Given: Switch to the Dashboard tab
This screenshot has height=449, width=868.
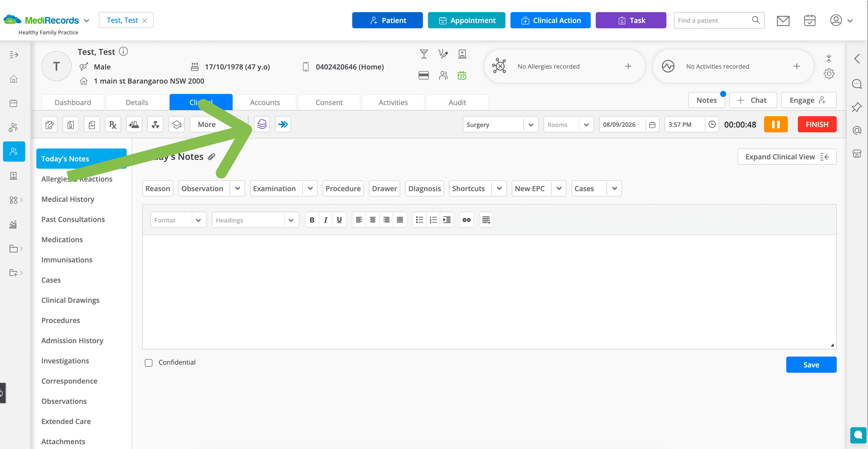Looking at the screenshot, I should click(x=73, y=102).
